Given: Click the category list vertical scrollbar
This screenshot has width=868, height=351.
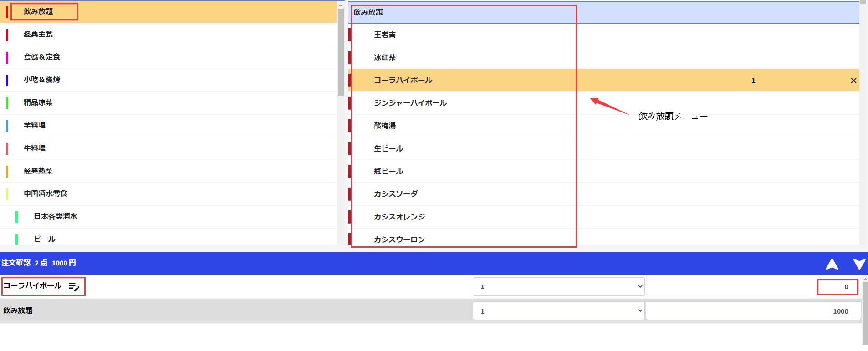Looking at the screenshot, I should pos(341,52).
